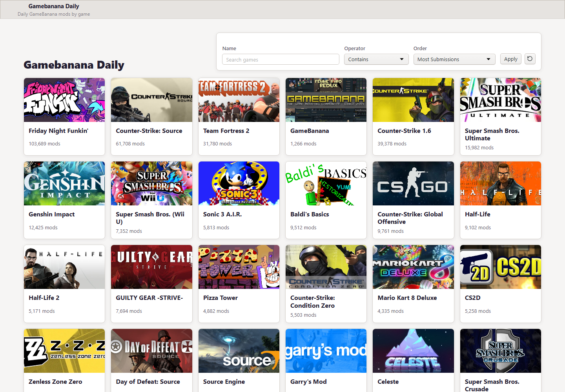
Task: Click the GameBanana card title
Action: (310, 131)
